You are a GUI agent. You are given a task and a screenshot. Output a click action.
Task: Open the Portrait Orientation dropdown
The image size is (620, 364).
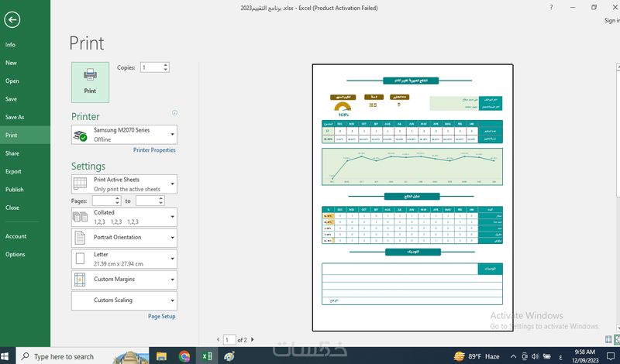pyautogui.click(x=124, y=237)
